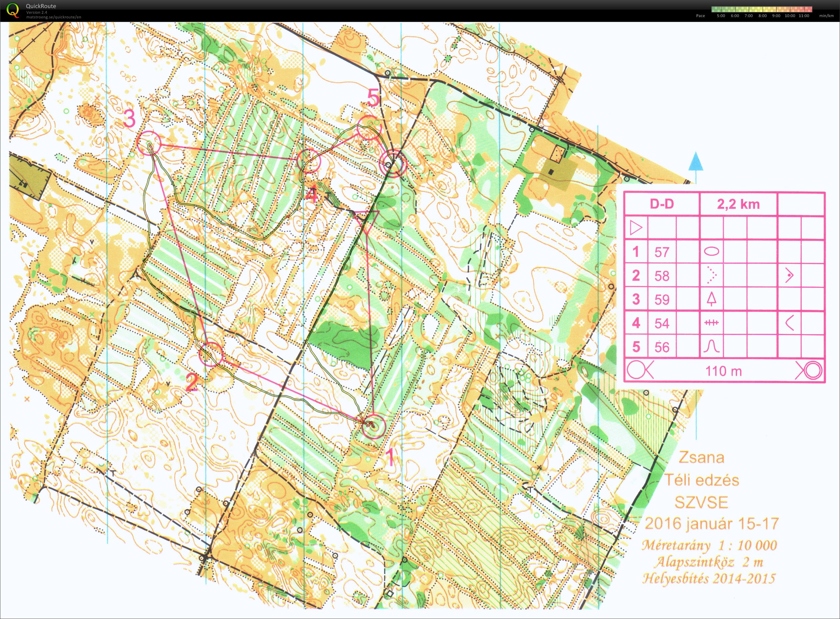Select control circle 5 on the map

pyautogui.click(x=369, y=128)
